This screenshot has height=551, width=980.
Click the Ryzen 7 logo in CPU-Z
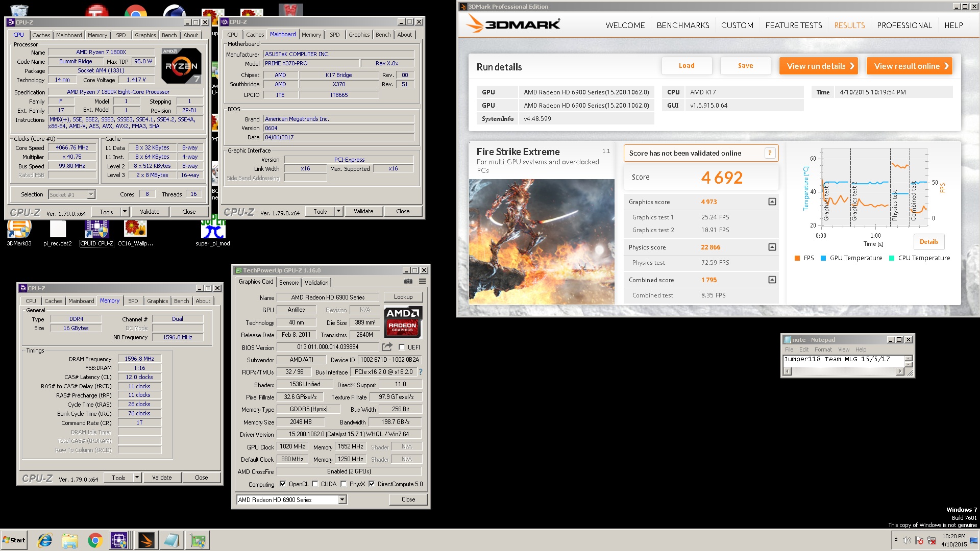[181, 66]
